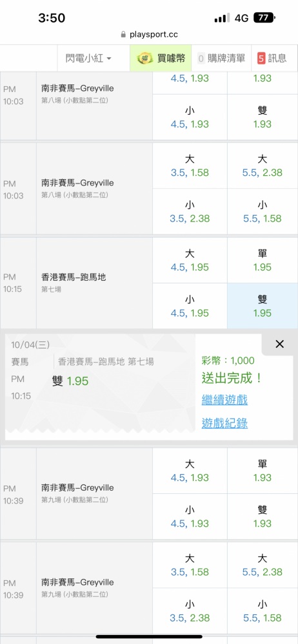Select 單 1.93 for Greyville 第九場
298x644 pixels.
[263, 471]
